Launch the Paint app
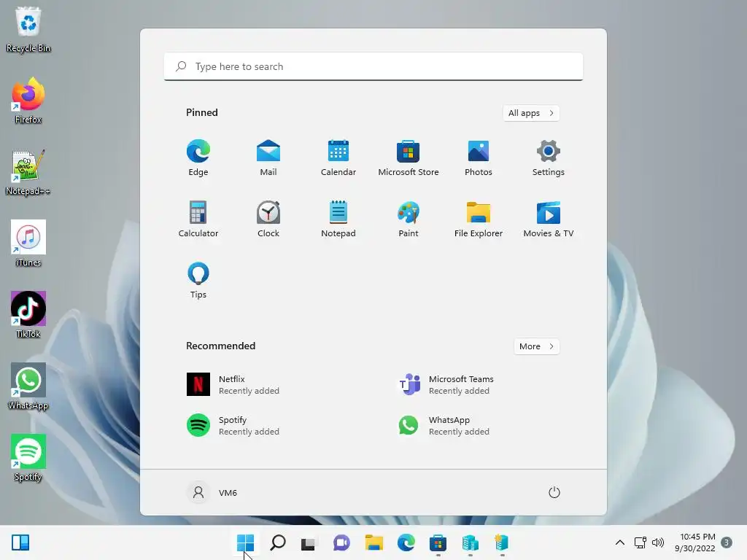 (409, 219)
